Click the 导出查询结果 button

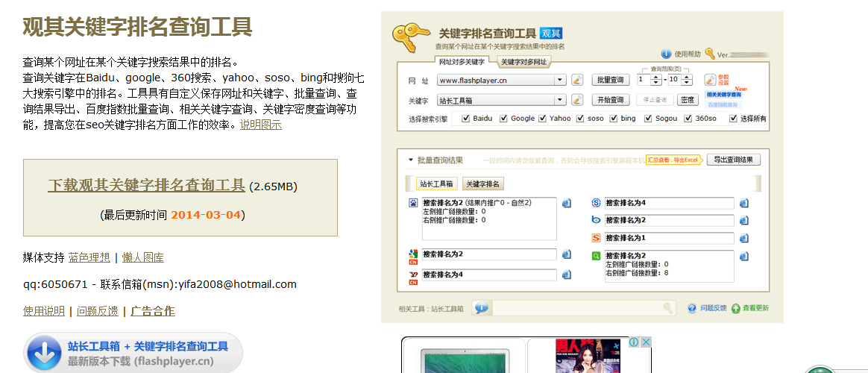tap(734, 160)
